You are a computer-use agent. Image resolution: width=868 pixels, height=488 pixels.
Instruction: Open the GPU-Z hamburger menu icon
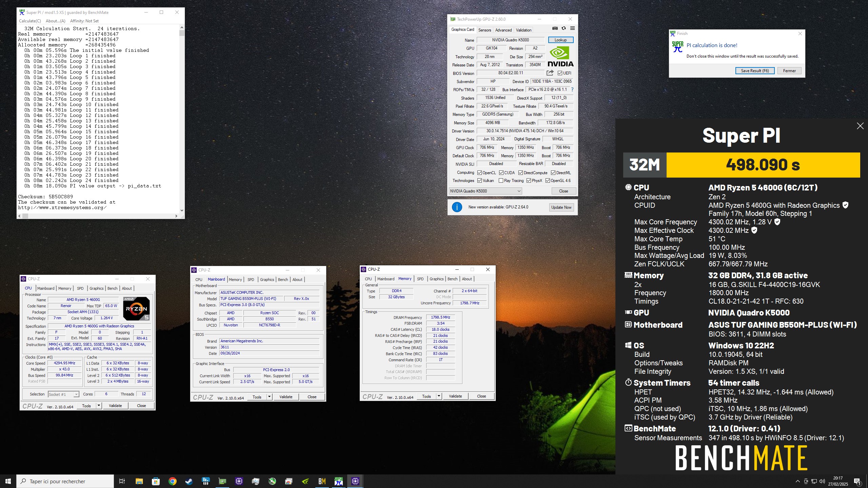pyautogui.click(x=572, y=28)
